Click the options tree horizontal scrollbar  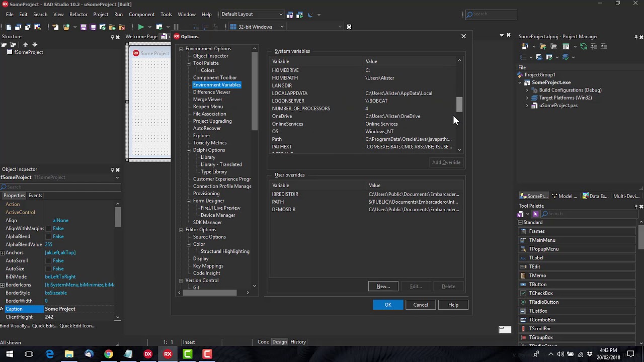point(210,292)
